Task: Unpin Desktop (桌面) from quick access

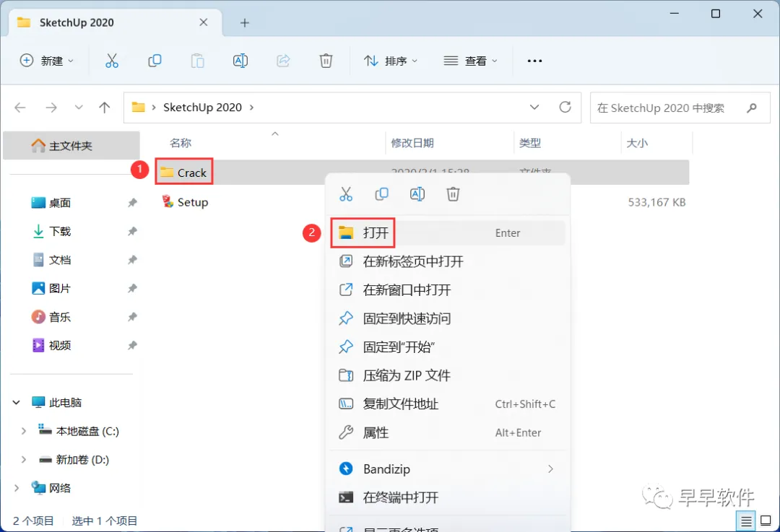Action: 132,202
